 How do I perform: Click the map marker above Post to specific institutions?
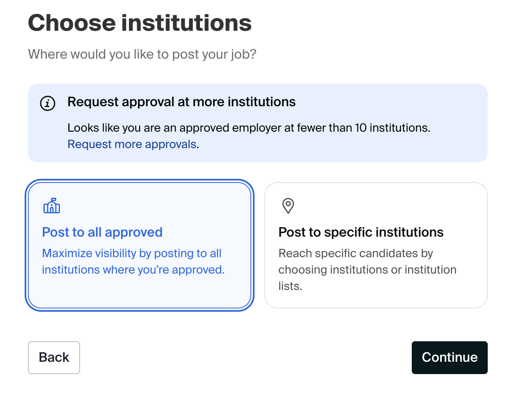click(289, 206)
